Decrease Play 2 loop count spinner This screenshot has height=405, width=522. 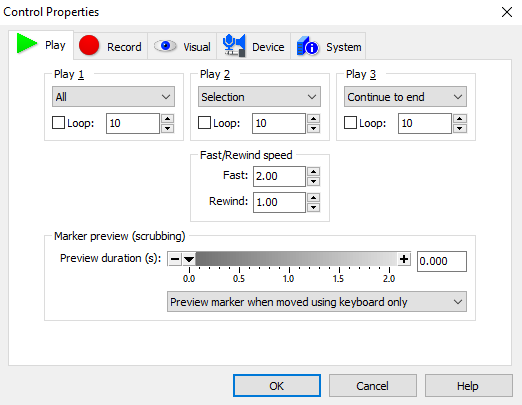(x=313, y=128)
